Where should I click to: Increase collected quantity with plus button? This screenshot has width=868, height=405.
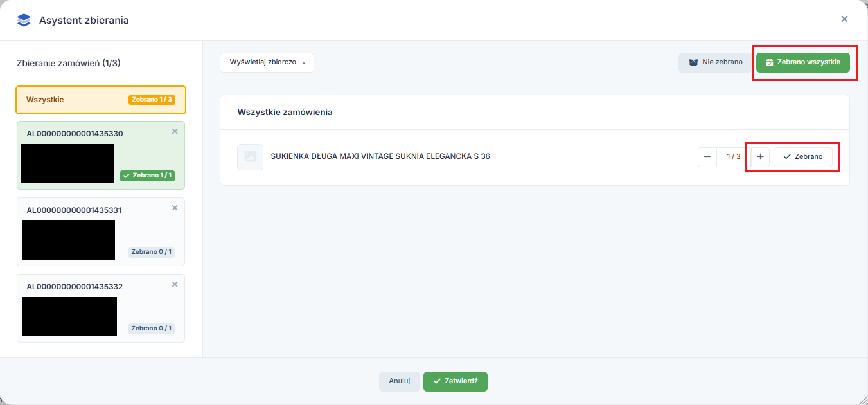click(x=760, y=157)
